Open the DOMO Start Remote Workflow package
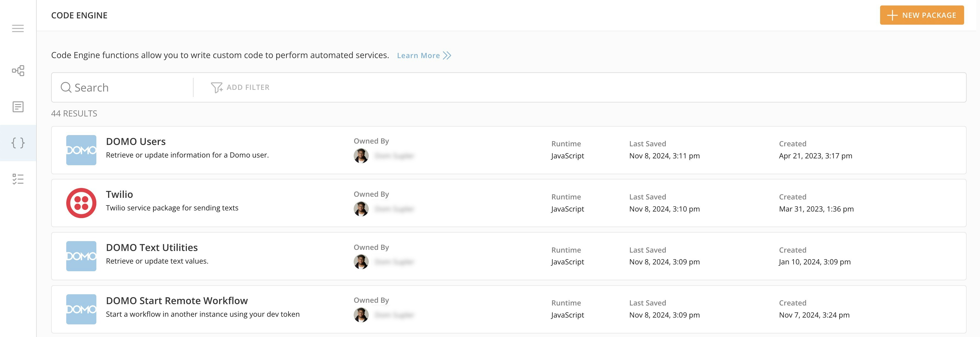This screenshot has height=337, width=980. tap(177, 301)
